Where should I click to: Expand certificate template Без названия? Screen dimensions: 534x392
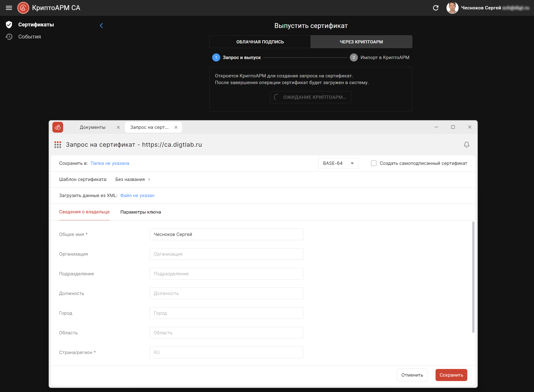(133, 179)
